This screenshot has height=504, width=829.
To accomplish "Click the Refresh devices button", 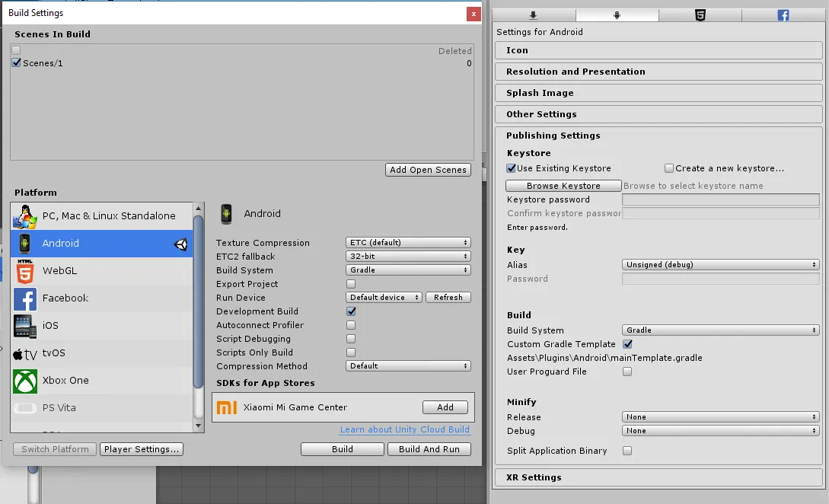I will (448, 298).
